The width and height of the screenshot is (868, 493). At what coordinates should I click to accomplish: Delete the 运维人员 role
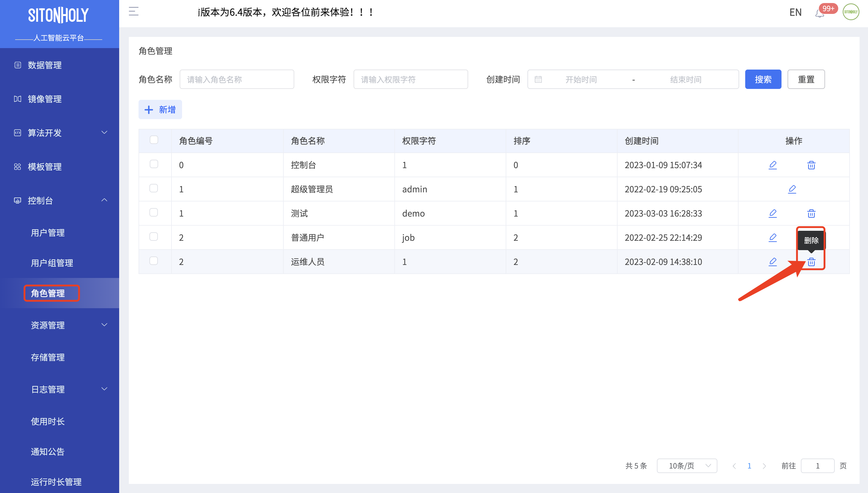pyautogui.click(x=811, y=262)
